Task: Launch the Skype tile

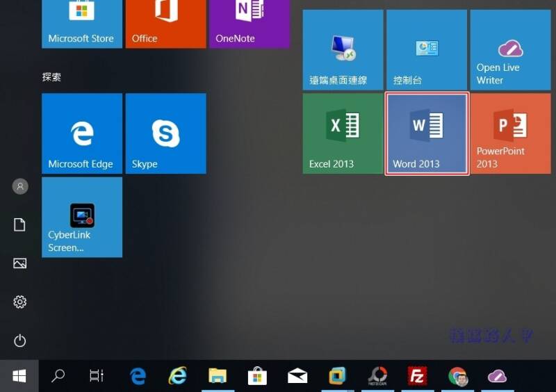Action: pos(165,133)
